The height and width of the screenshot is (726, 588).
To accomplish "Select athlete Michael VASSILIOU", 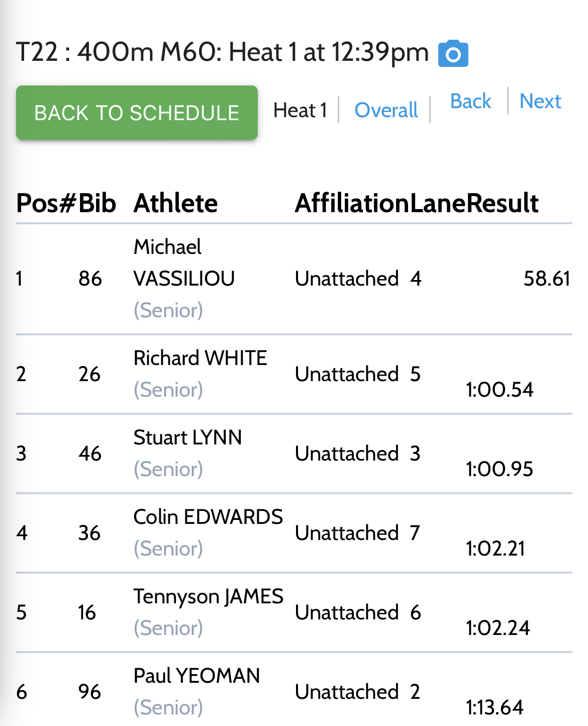I will coord(183,262).
